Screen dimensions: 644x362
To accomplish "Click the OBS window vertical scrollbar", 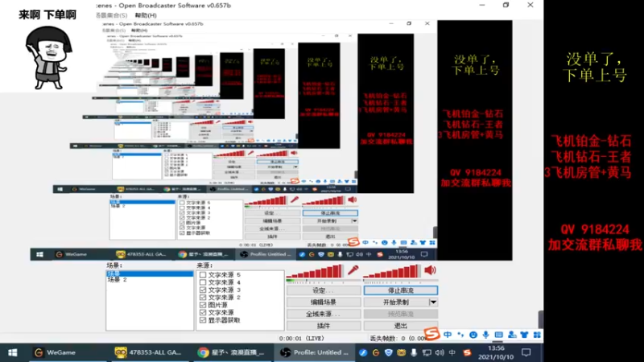I will click(x=540, y=319).
